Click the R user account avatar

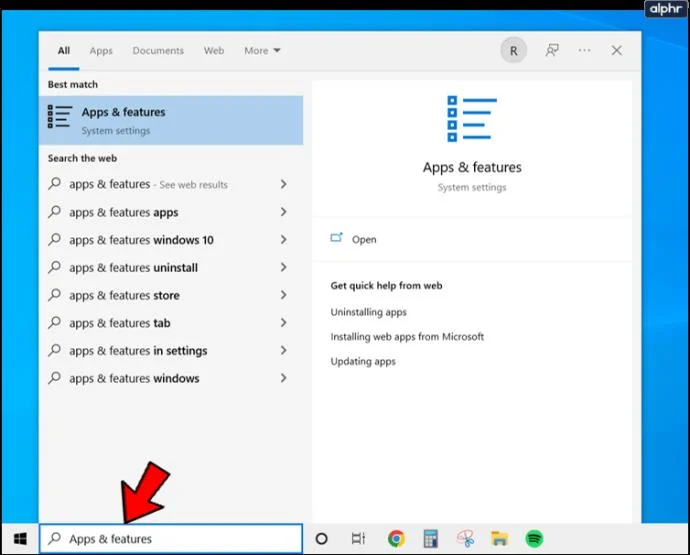point(514,51)
